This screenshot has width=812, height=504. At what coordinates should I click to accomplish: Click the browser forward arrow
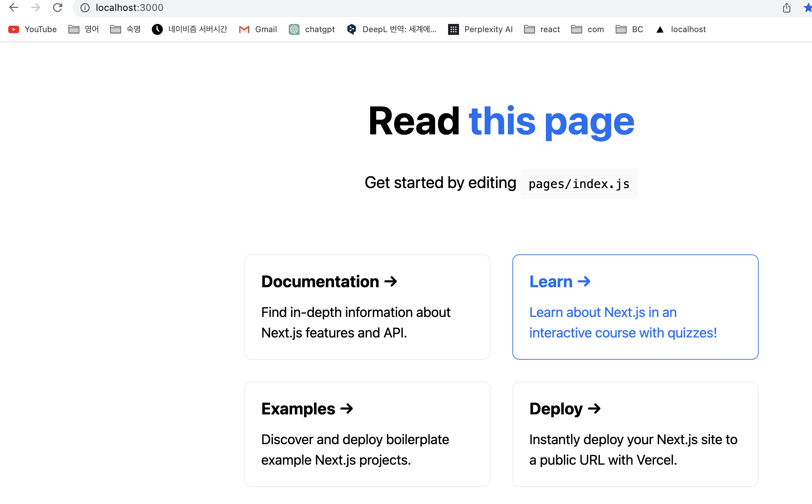(x=35, y=8)
